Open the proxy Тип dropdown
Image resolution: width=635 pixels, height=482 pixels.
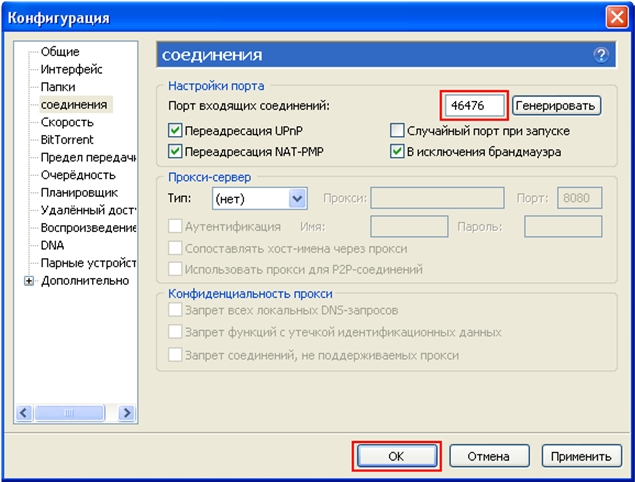[297, 199]
